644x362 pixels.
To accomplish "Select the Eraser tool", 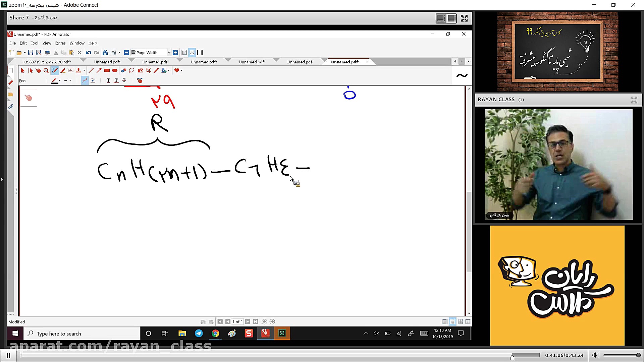I will click(123, 70).
